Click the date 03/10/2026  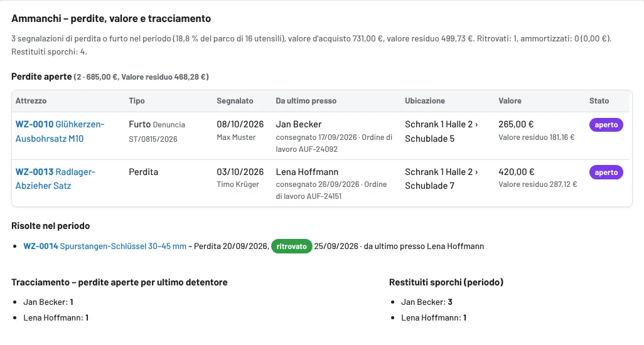240,172
